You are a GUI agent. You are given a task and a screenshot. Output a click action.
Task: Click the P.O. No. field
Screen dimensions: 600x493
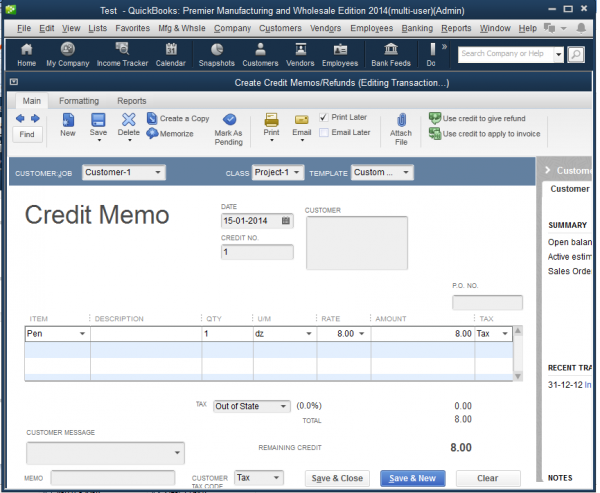pos(487,302)
